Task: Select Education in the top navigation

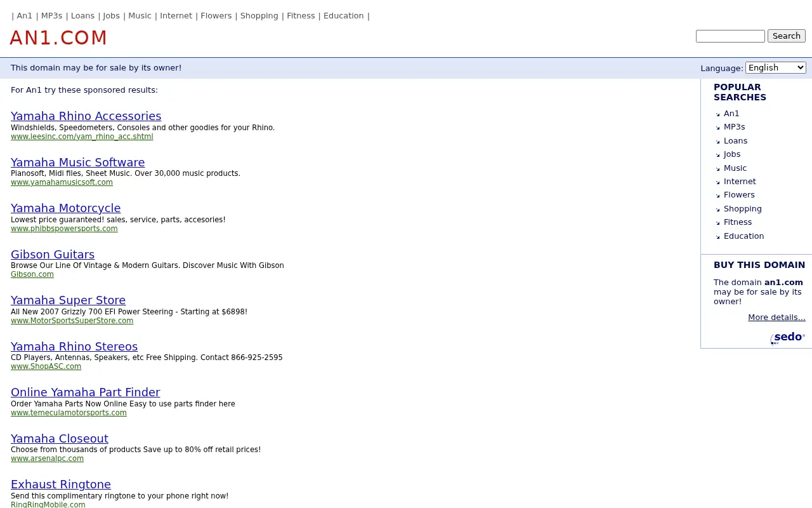Action: [x=344, y=16]
